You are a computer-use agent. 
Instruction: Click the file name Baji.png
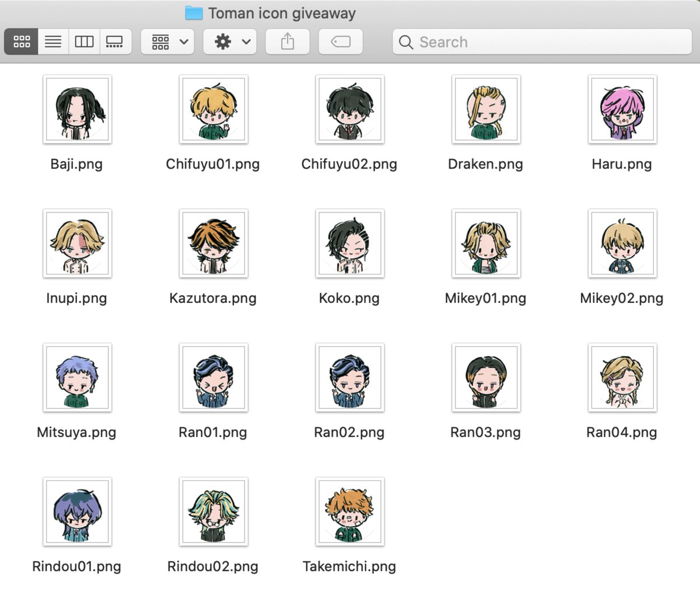pos(76,164)
